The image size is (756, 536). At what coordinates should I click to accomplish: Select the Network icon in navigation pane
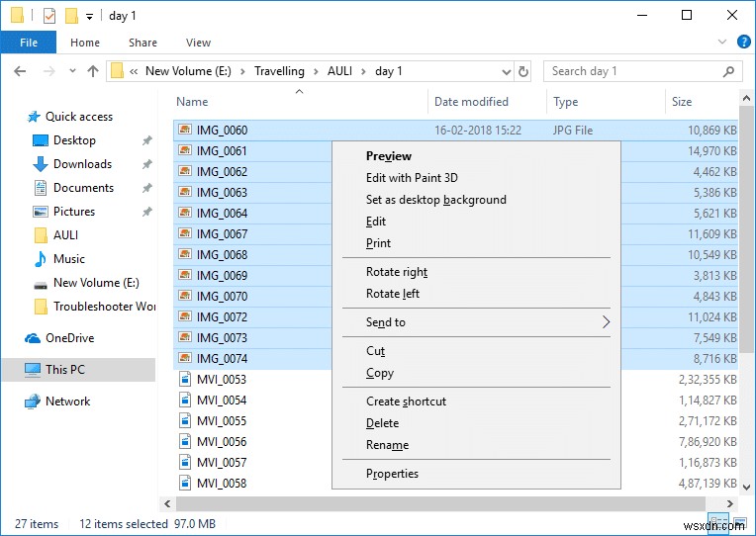pos(33,402)
